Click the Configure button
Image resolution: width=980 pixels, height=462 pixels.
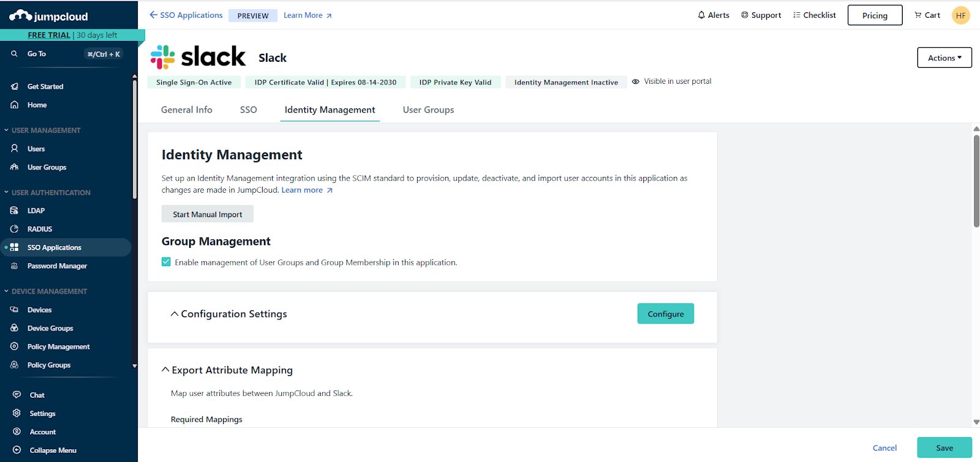tap(666, 314)
